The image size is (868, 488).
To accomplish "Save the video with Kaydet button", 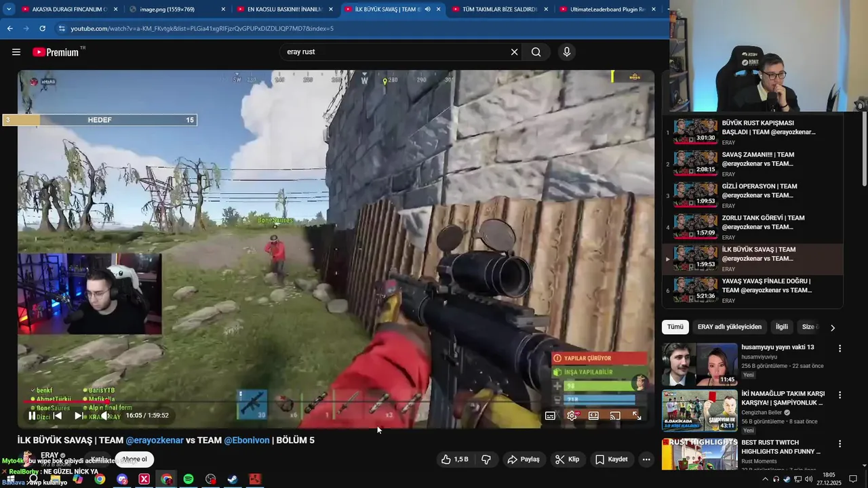I will click(x=612, y=460).
